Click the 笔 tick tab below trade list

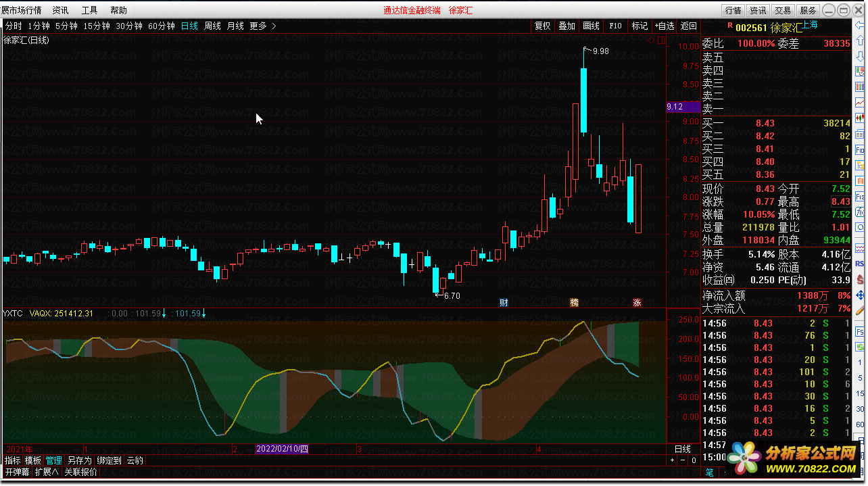[x=710, y=472]
